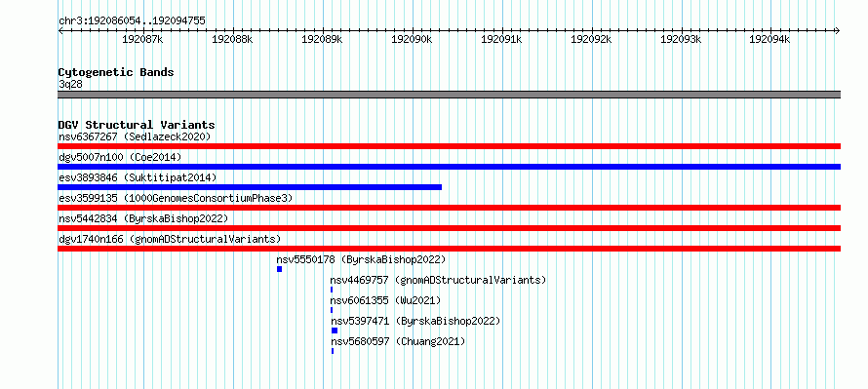This screenshot has height=389, width=868.
Task: Click the Cytogenetic Bands track title
Action: 116,72
